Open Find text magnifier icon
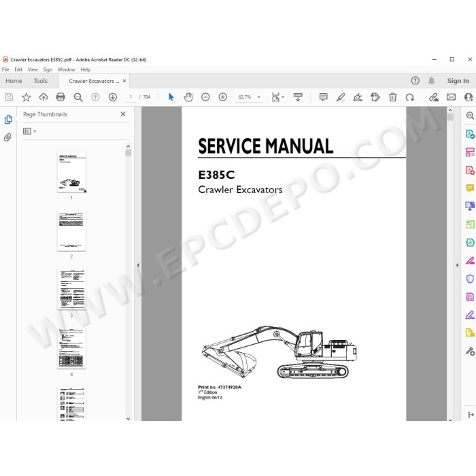This screenshot has height=476, width=476. 78,97
